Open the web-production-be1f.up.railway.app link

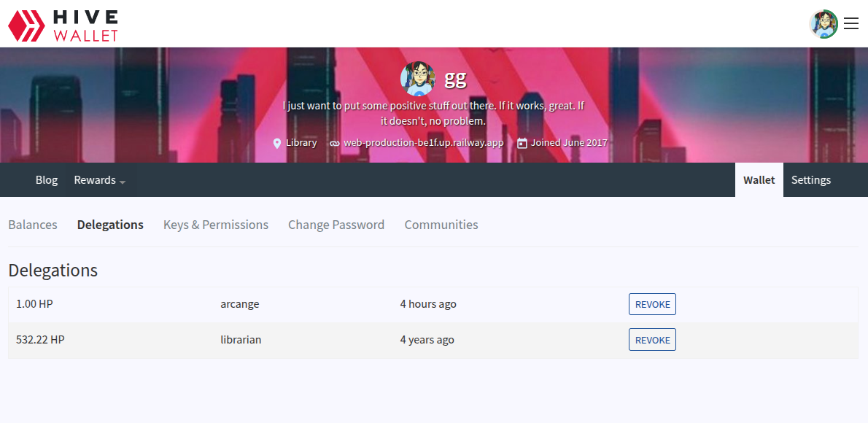[423, 143]
